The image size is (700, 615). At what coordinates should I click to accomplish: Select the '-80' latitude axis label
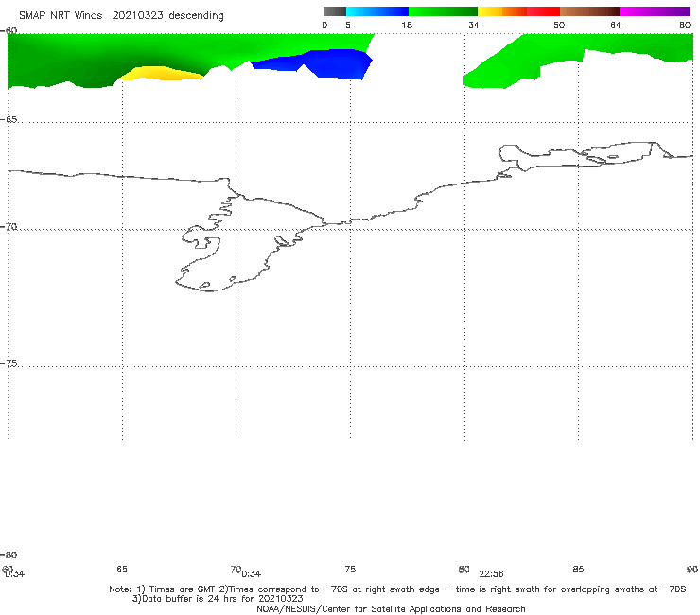[x=9, y=555]
